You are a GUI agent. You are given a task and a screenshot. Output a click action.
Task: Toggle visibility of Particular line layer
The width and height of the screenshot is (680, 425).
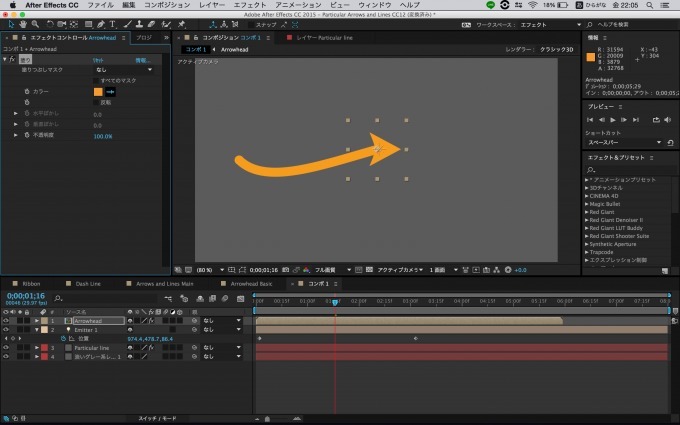coord(6,347)
